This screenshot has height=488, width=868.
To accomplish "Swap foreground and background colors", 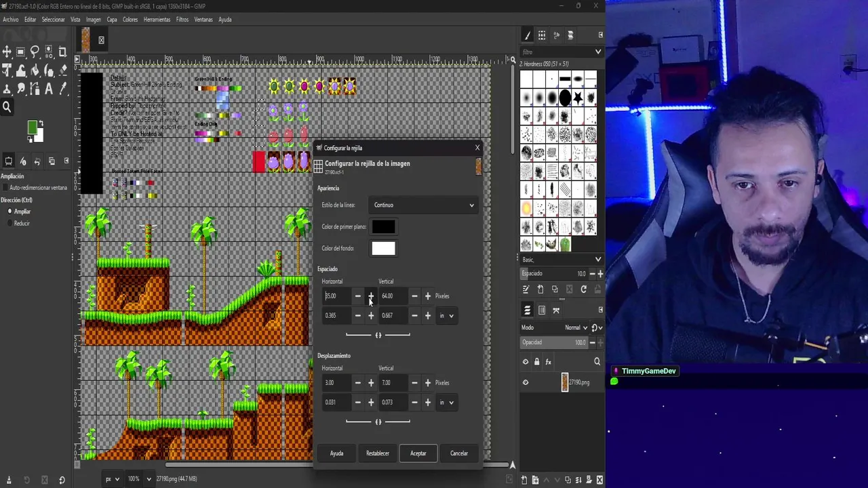I will tap(41, 123).
